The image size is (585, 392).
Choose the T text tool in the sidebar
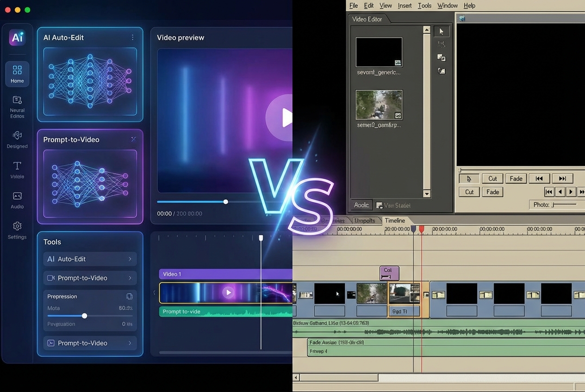tap(17, 165)
